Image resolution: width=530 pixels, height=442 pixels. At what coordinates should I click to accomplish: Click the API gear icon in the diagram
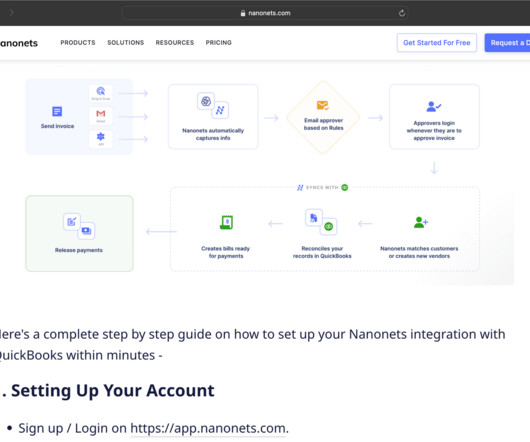(x=101, y=137)
